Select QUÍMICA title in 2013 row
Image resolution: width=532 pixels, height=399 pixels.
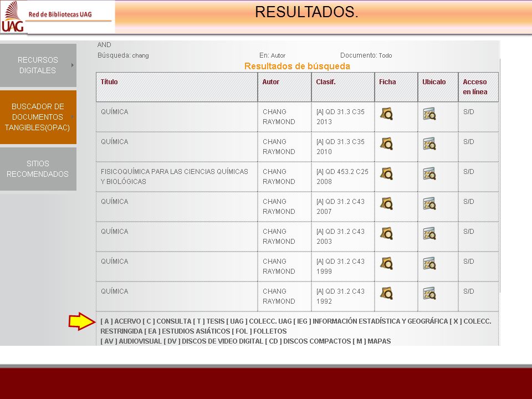coord(115,111)
